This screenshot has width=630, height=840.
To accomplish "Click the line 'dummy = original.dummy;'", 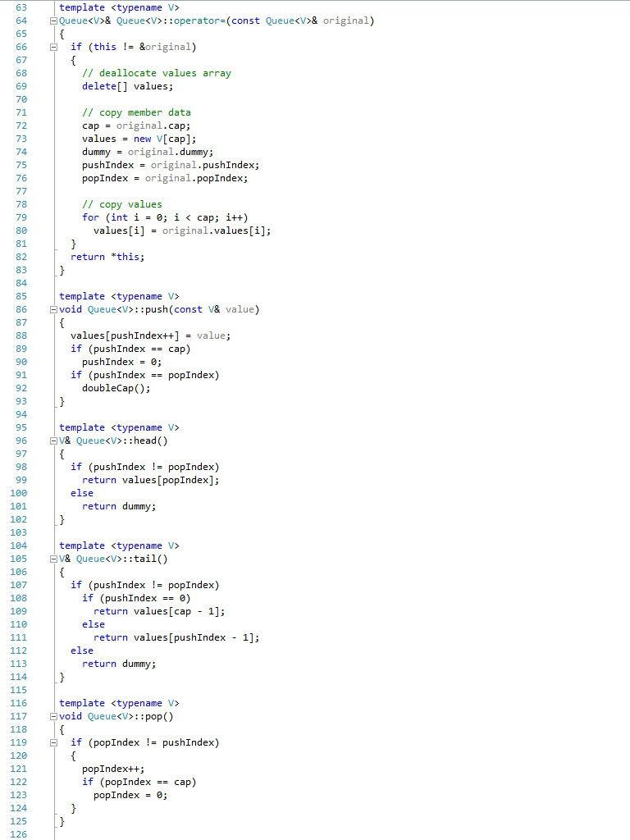I will [x=148, y=152].
